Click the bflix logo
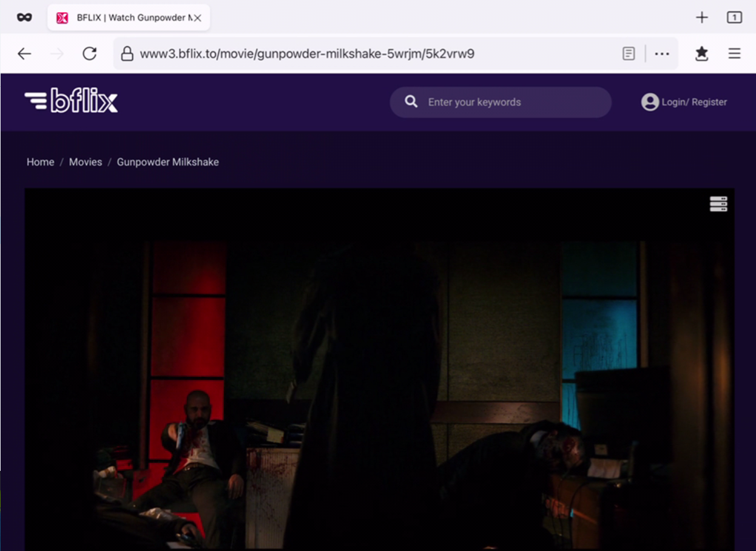This screenshot has width=756, height=551. pyautogui.click(x=70, y=100)
